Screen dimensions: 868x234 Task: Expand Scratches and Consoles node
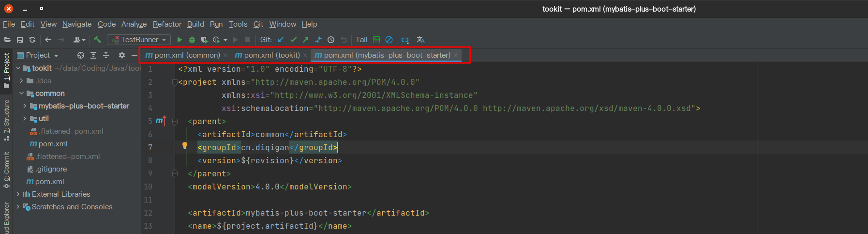pyautogui.click(x=18, y=207)
